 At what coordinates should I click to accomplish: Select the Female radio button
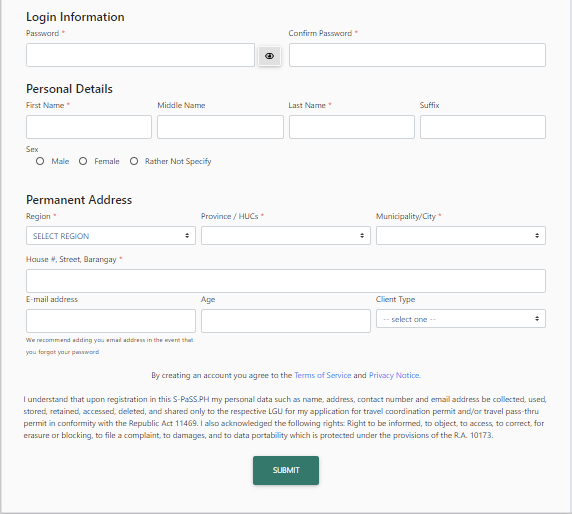[83, 161]
